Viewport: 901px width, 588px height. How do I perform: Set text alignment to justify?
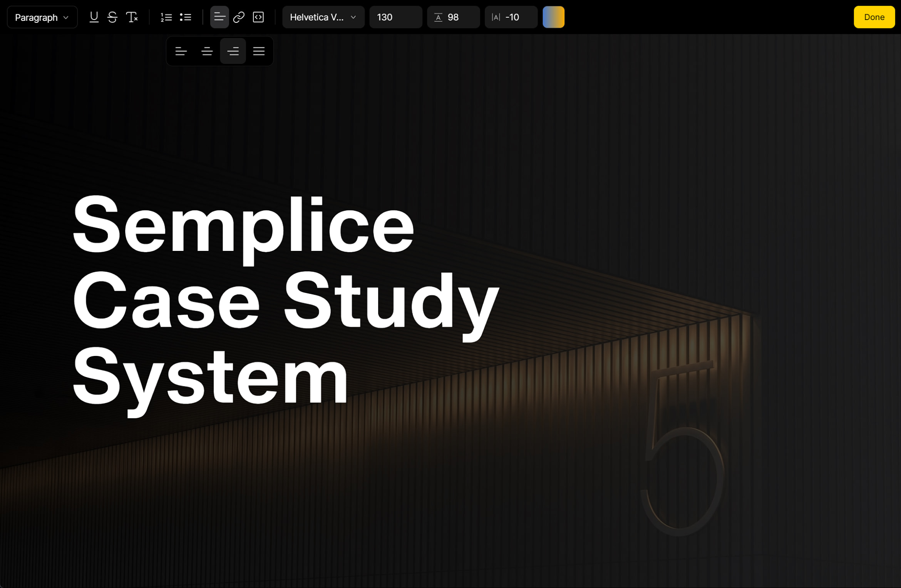click(259, 51)
